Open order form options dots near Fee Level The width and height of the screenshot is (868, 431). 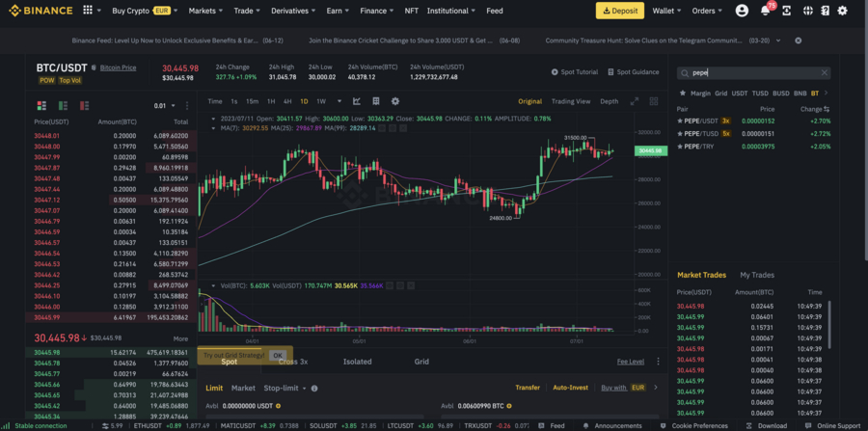pyautogui.click(x=658, y=362)
